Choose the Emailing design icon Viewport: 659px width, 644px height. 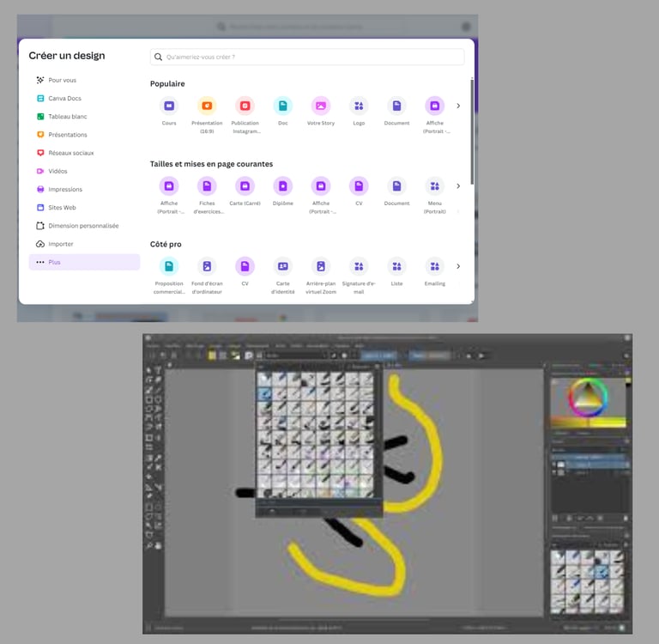click(x=434, y=266)
